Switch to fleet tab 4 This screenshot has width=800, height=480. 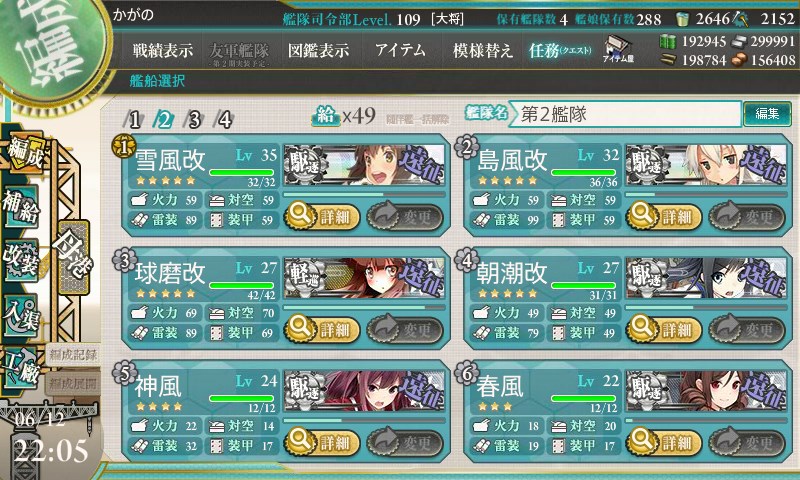click(224, 120)
